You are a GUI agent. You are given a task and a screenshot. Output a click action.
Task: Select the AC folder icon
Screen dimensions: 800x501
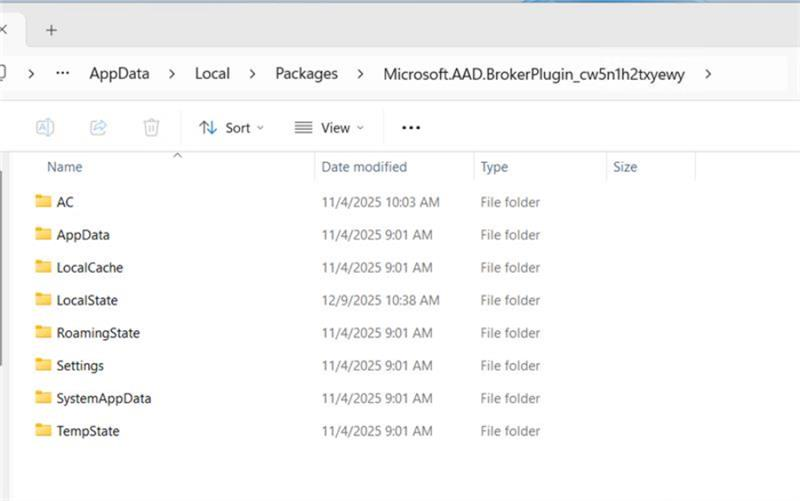(43, 201)
